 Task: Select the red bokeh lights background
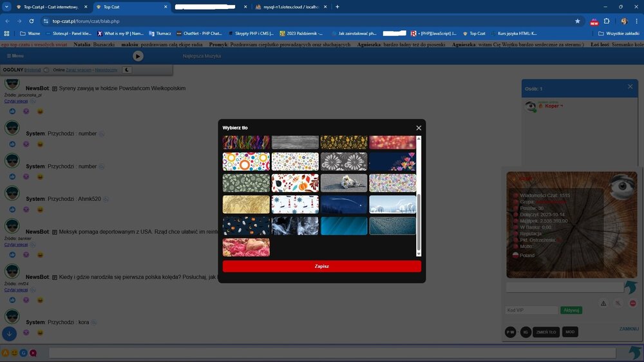coord(392,142)
